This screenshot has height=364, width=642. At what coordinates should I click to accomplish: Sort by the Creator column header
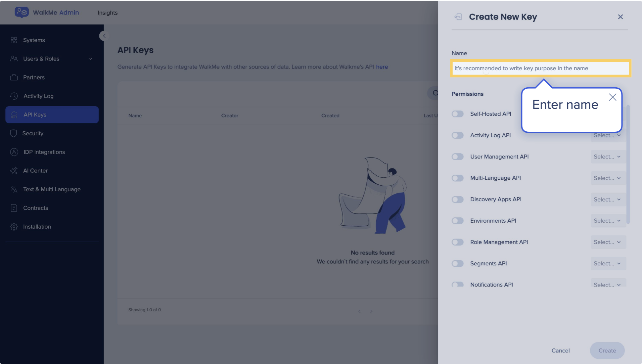click(x=230, y=115)
